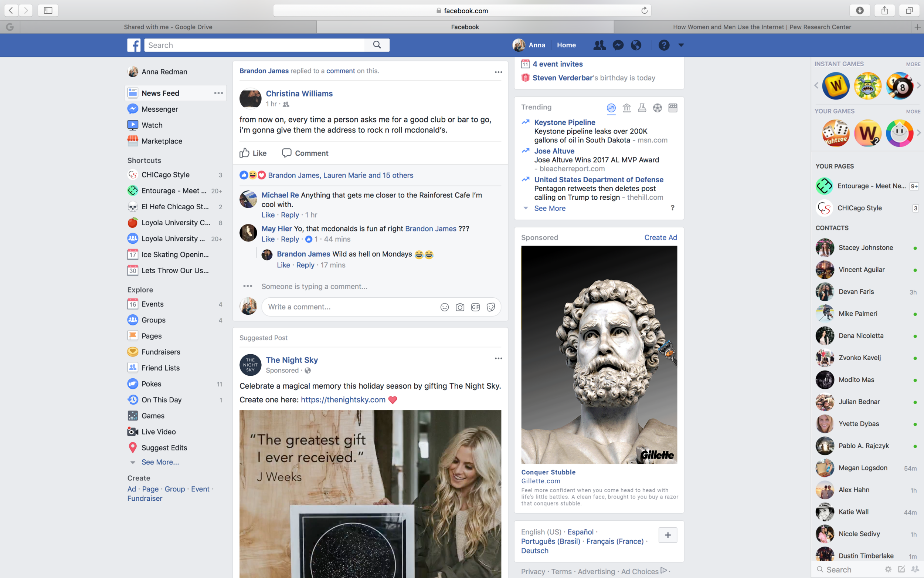Screen dimensions: 924x578
Task: Like Christina Williams' post
Action: [253, 153]
